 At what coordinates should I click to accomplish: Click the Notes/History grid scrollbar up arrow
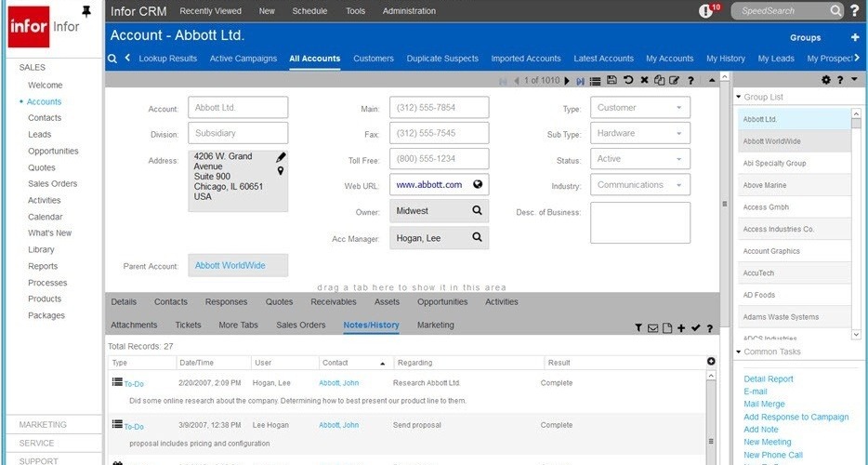click(x=711, y=375)
